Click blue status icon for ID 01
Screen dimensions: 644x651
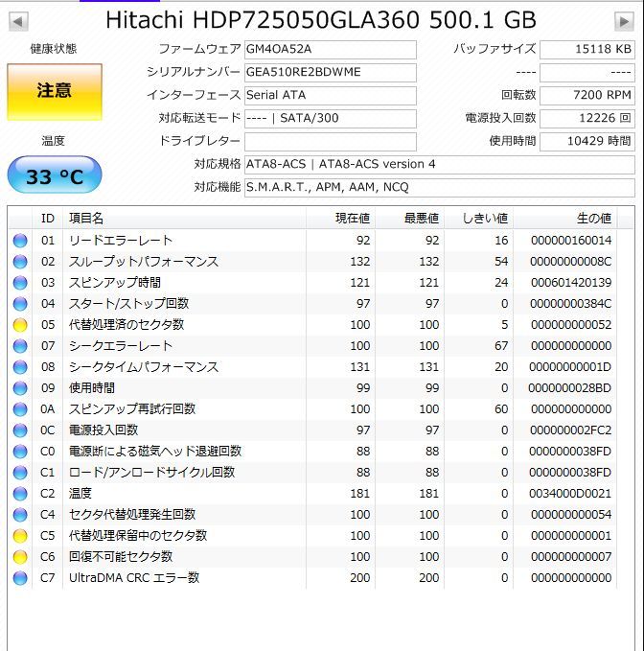pos(20,241)
